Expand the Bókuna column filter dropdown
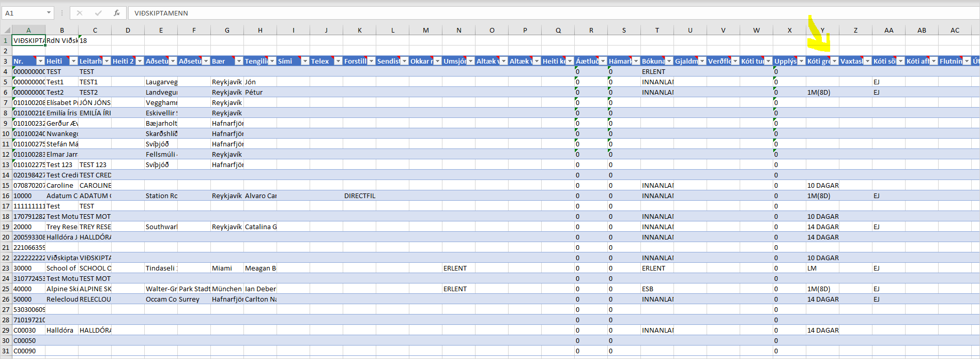This screenshot has width=980, height=359. [669, 61]
